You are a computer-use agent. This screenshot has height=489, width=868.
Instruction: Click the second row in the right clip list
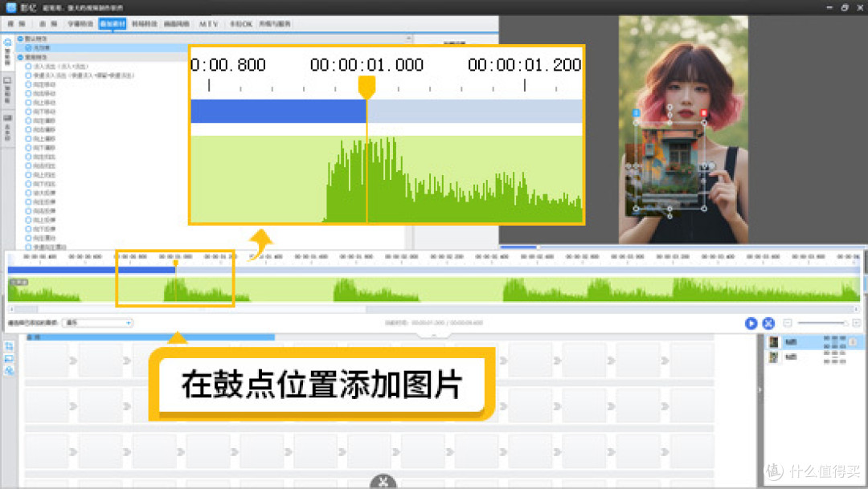point(813,357)
